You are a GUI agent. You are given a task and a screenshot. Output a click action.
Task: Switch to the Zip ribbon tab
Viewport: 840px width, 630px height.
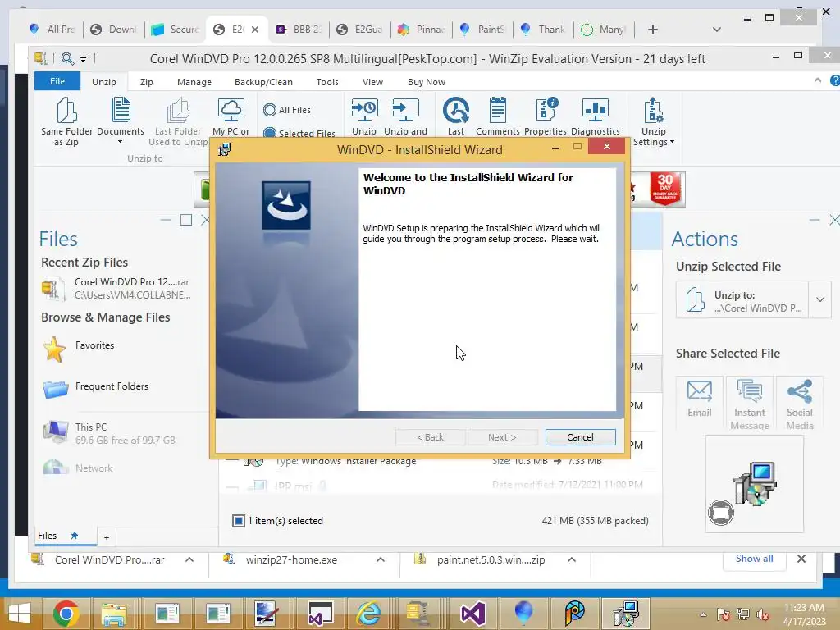pyautogui.click(x=146, y=82)
